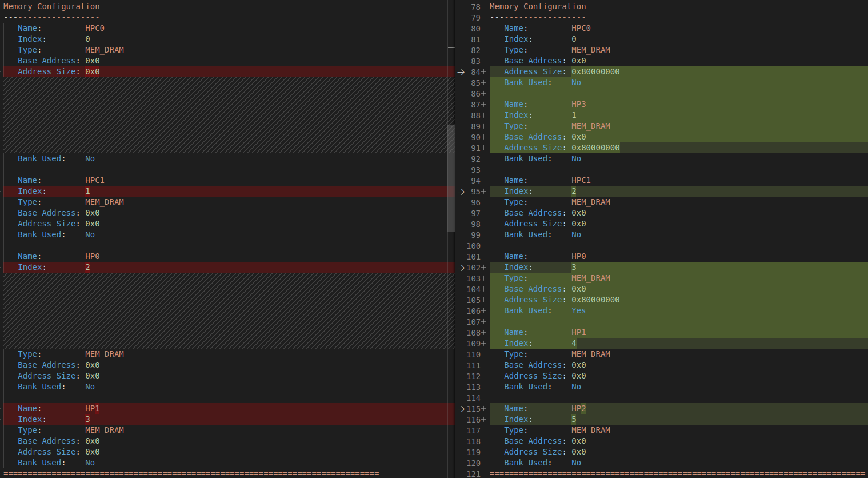Image resolution: width=868 pixels, height=478 pixels.
Task: Click the fold marker above the left scrollbar
Action: coord(451,48)
